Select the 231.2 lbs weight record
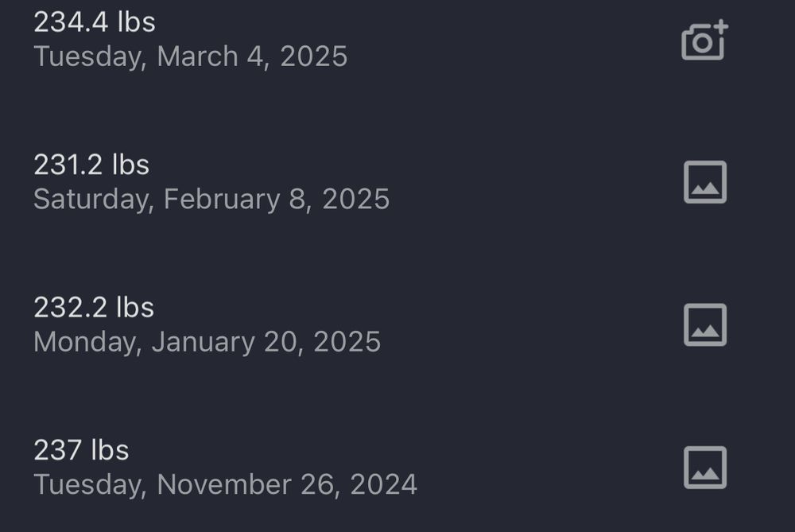Image resolution: width=795 pixels, height=532 pixels. pyautogui.click(x=91, y=165)
